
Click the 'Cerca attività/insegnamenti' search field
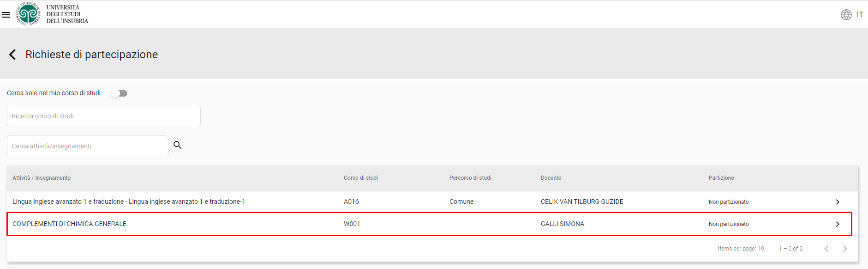88,146
